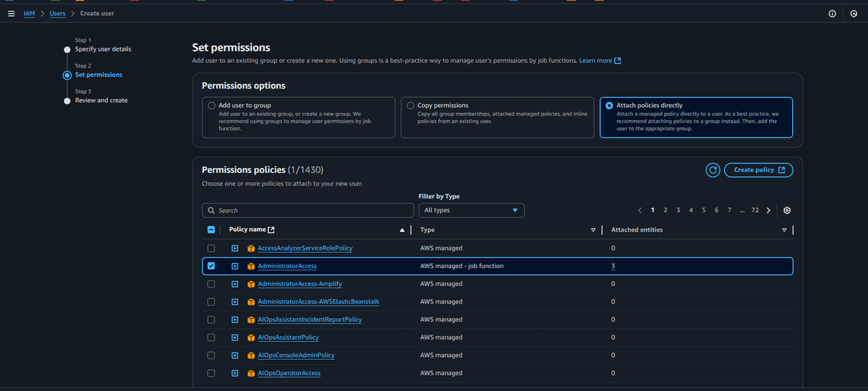Select Step 2 Set permissions
The height and width of the screenshot is (391, 868).
tap(99, 75)
